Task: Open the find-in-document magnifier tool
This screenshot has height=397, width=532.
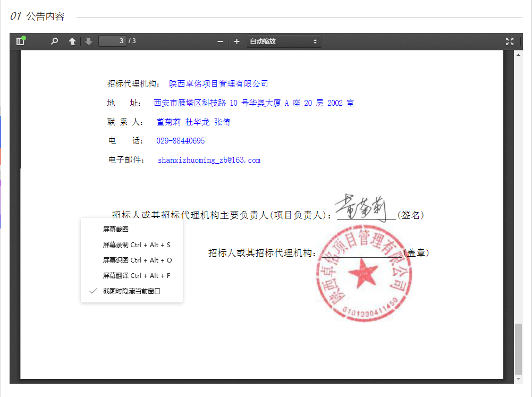Action: coord(54,41)
